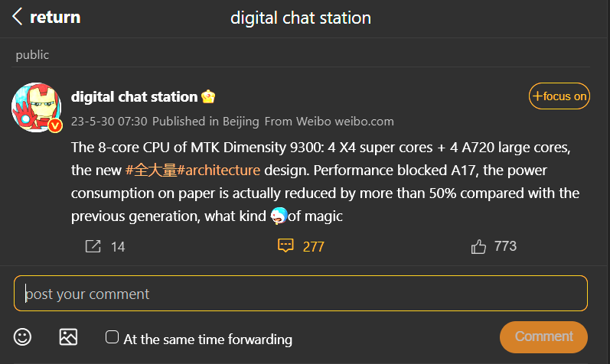Follow user with 'focus on' button

(x=559, y=96)
